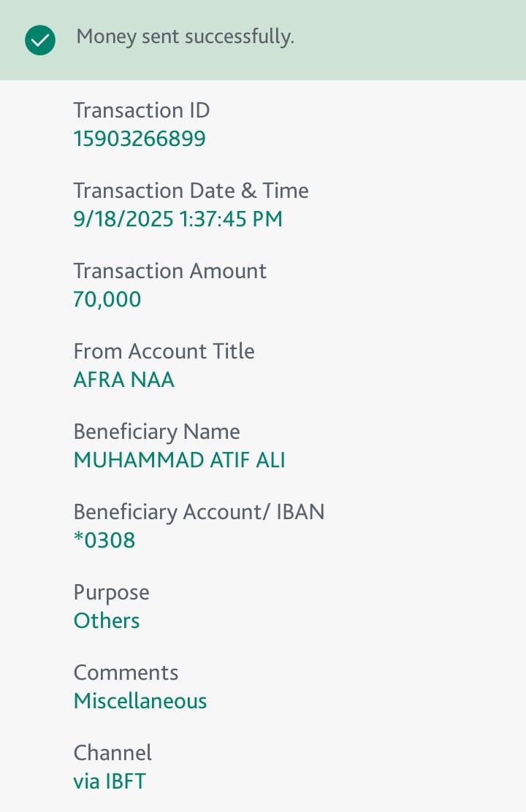Image resolution: width=526 pixels, height=812 pixels.
Task: Select the Miscellaneous comment text
Action: click(x=140, y=701)
